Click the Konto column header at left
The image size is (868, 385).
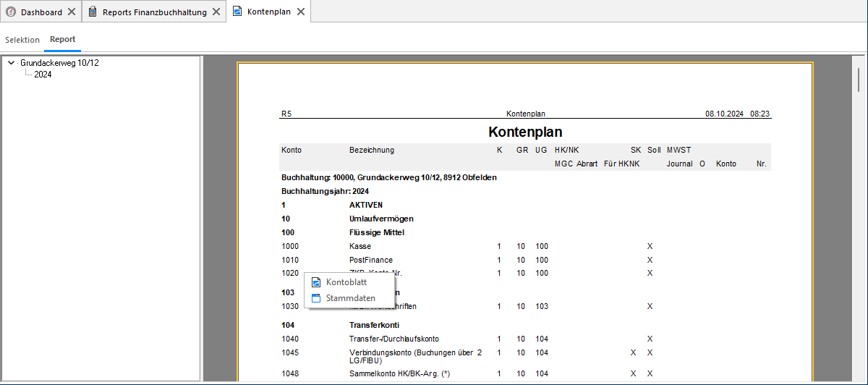292,150
